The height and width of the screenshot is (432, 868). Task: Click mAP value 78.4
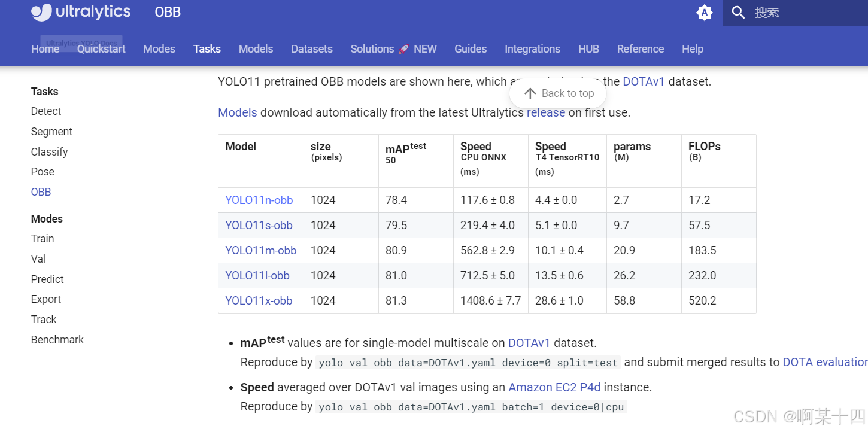(x=396, y=200)
